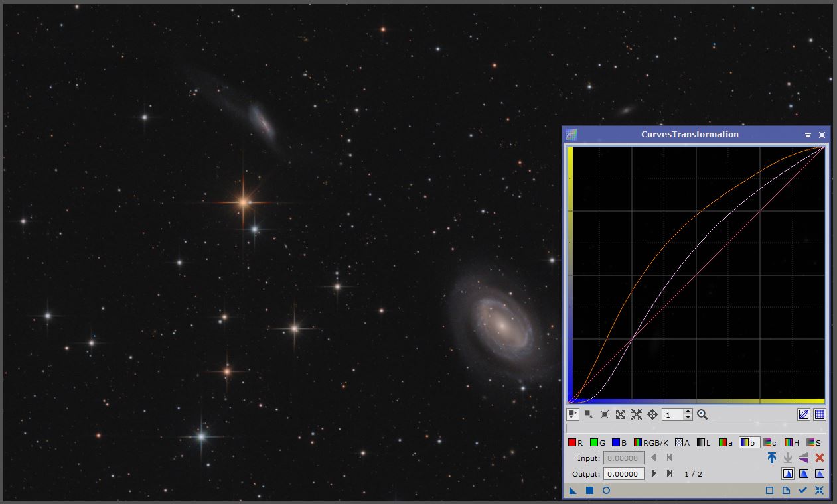Edit the RGB/K combined channel curve
Image resolution: width=837 pixels, height=504 pixels.
point(637,442)
